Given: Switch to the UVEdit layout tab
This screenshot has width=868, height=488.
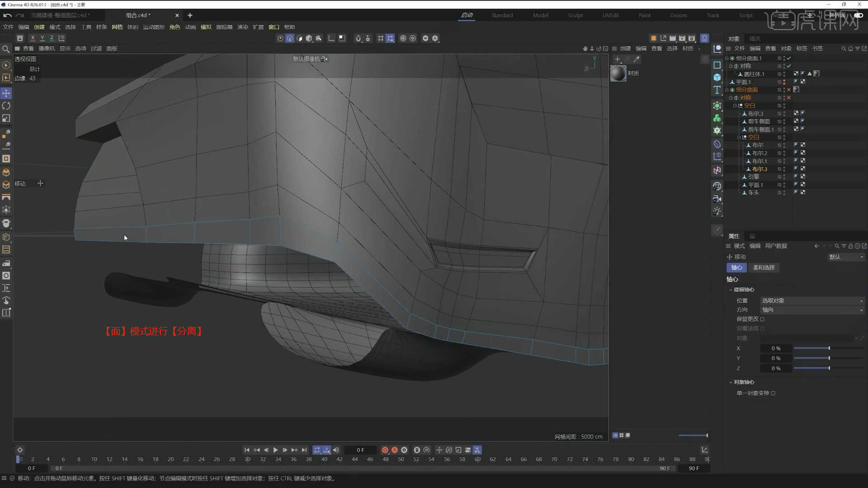Looking at the screenshot, I should point(611,15).
